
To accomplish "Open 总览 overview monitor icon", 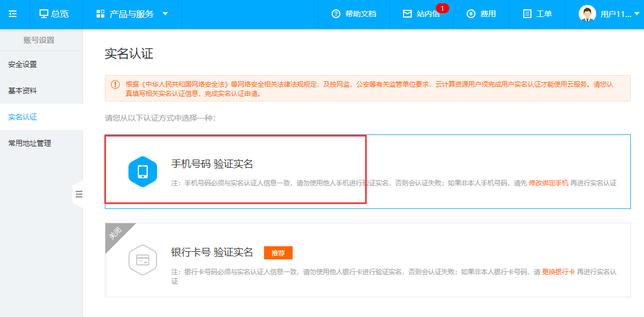I will pyautogui.click(x=44, y=14).
